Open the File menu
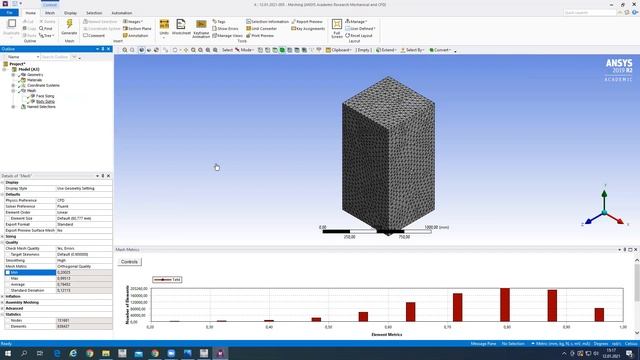Screen dimensions: 640x360 [9, 13]
